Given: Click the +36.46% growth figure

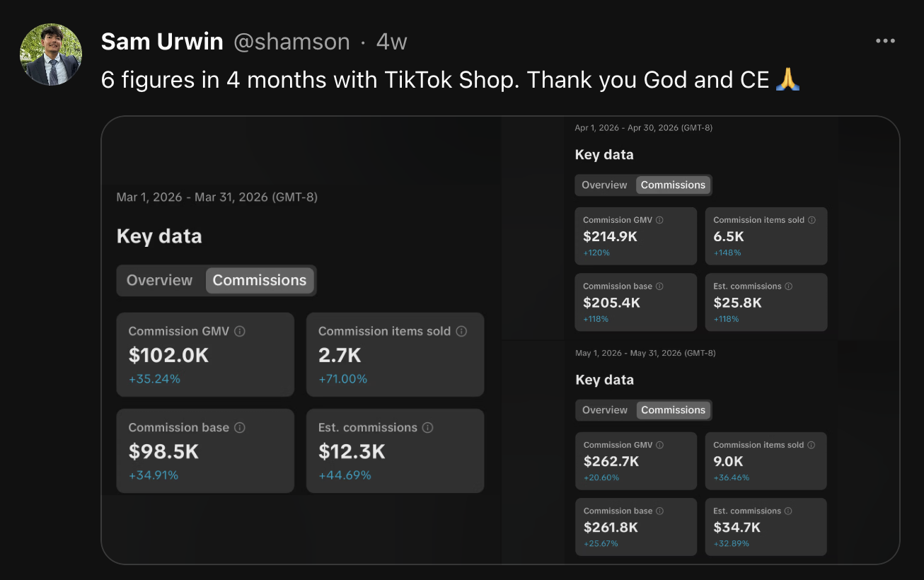Looking at the screenshot, I should pos(732,478).
